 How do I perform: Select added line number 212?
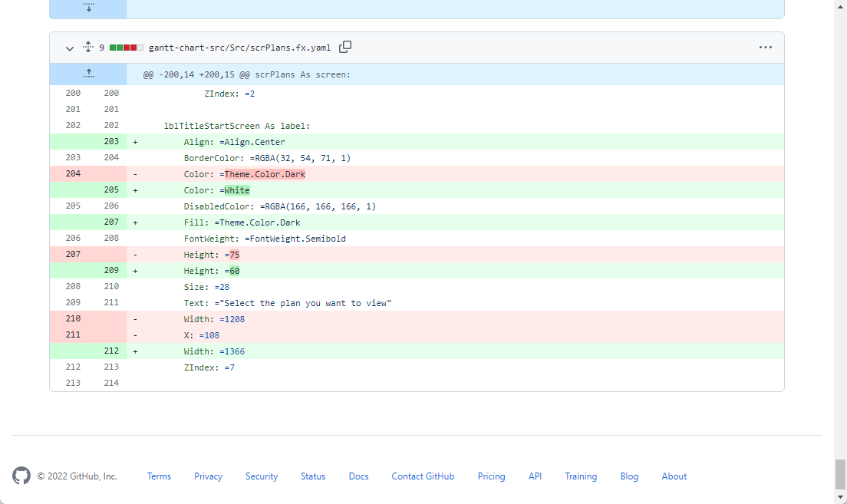pos(111,351)
